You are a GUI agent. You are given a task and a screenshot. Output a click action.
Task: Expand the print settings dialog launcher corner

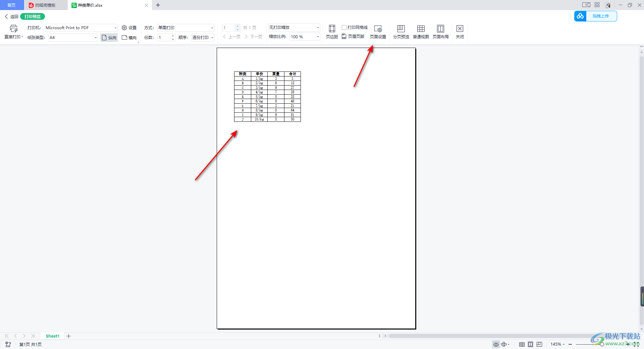138,42
